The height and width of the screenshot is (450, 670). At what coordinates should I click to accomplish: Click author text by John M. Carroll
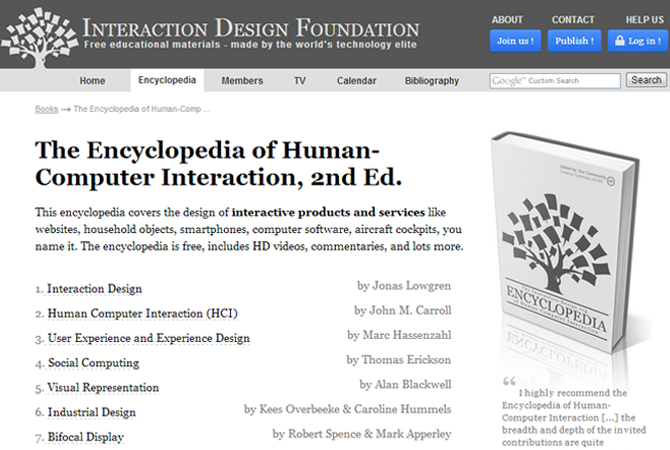[403, 310]
